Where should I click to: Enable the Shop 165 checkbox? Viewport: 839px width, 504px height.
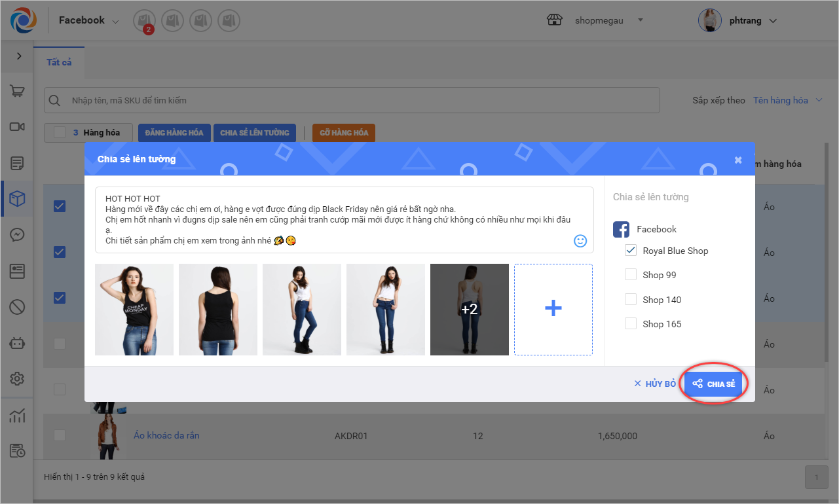[x=631, y=324]
